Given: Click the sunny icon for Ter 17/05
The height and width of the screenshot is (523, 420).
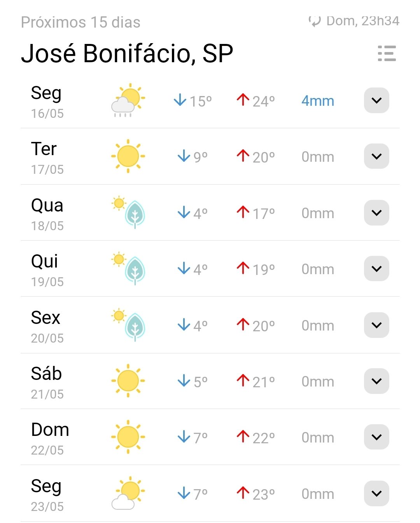Looking at the screenshot, I should click(128, 156).
